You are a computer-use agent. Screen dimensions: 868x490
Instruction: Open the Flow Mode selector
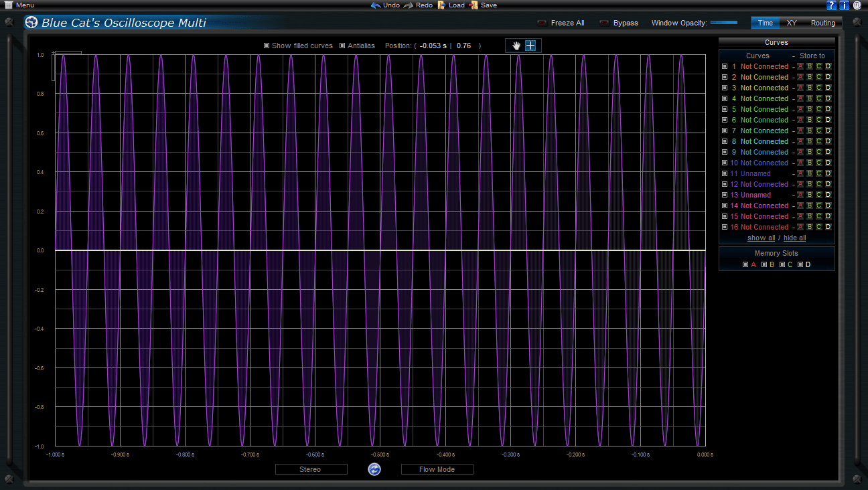pos(437,469)
